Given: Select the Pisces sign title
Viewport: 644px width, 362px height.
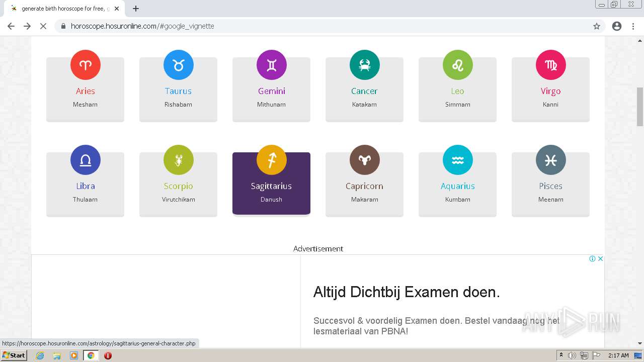Looking at the screenshot, I should click(551, 186).
